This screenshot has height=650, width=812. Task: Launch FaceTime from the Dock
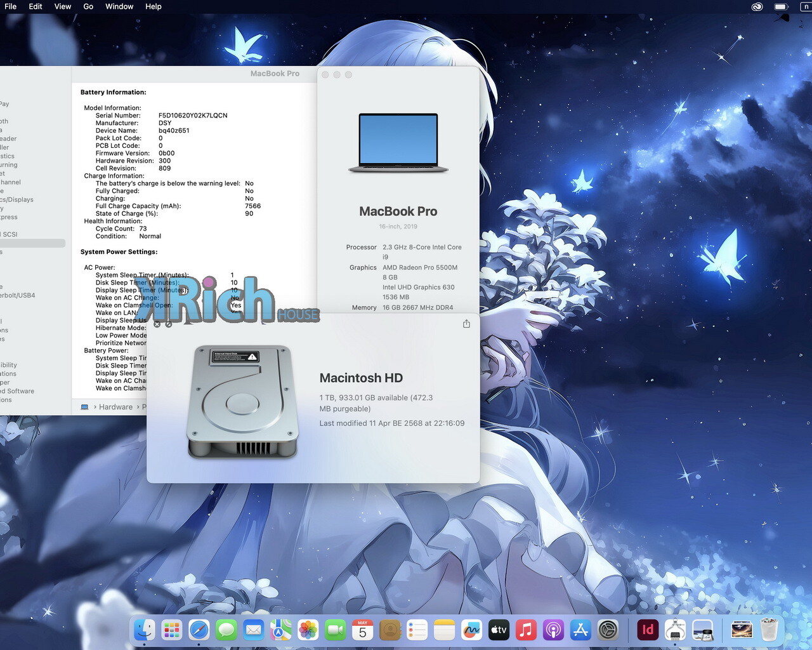click(335, 630)
